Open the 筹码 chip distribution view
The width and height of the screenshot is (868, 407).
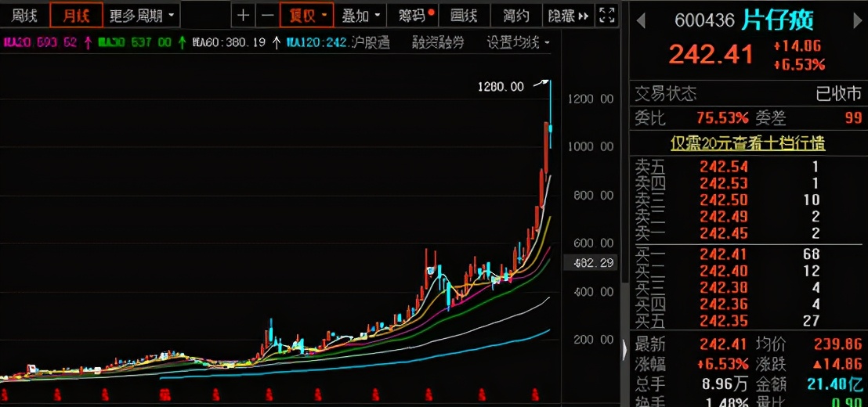pos(412,16)
